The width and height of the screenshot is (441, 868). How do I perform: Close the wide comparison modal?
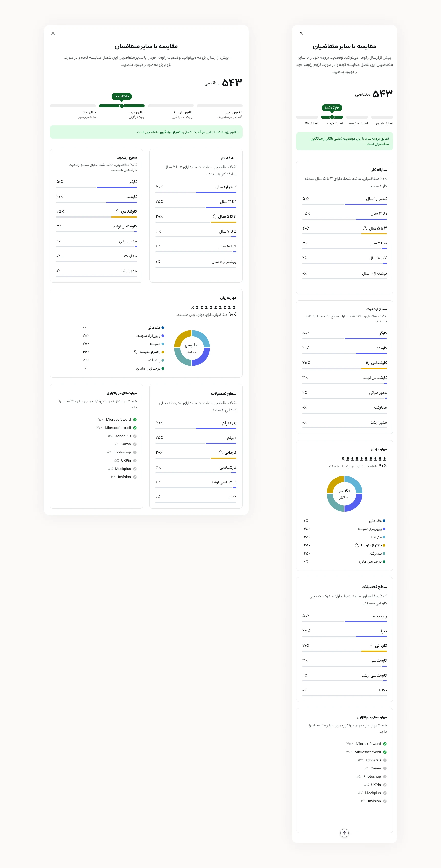click(53, 33)
